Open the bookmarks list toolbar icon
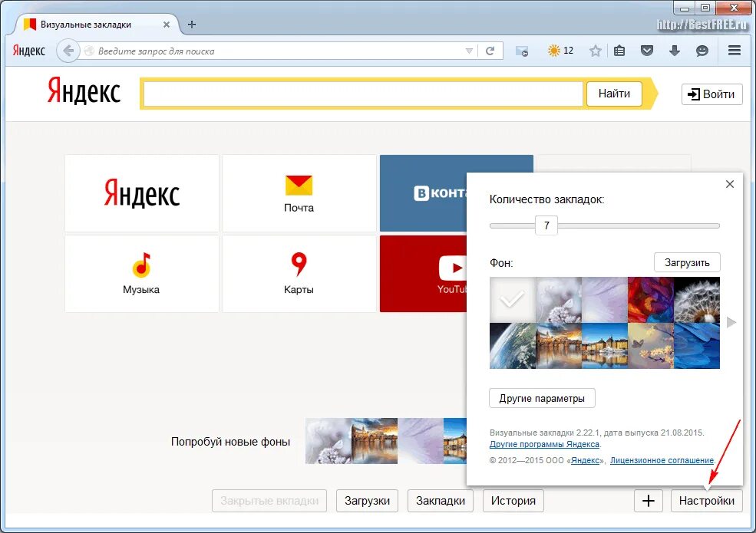The width and height of the screenshot is (756, 533). coord(619,50)
